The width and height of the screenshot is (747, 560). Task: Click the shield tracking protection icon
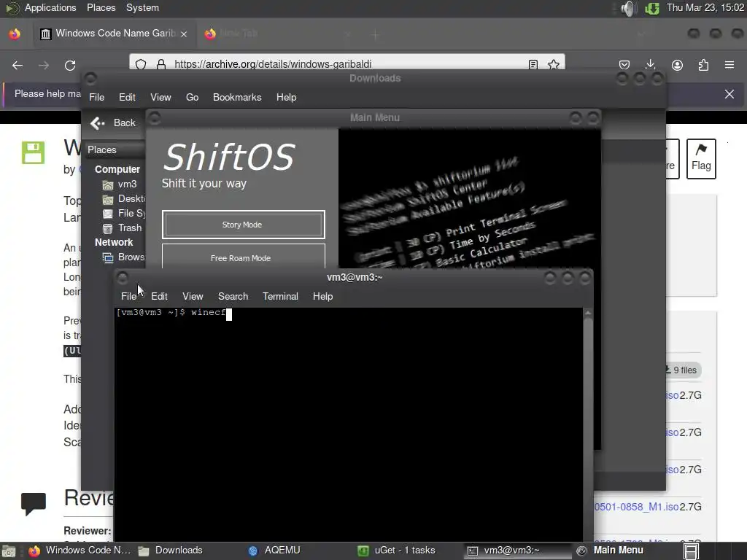(x=141, y=64)
